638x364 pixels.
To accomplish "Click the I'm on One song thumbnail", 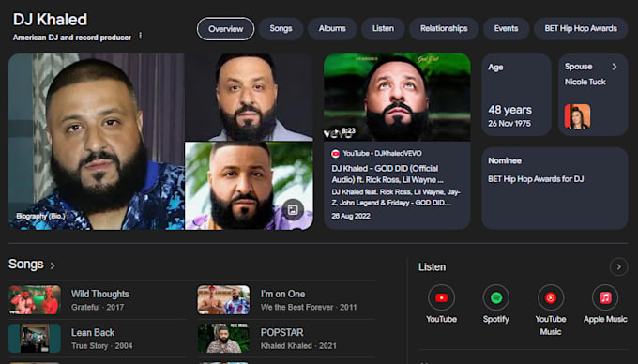I will click(x=223, y=300).
